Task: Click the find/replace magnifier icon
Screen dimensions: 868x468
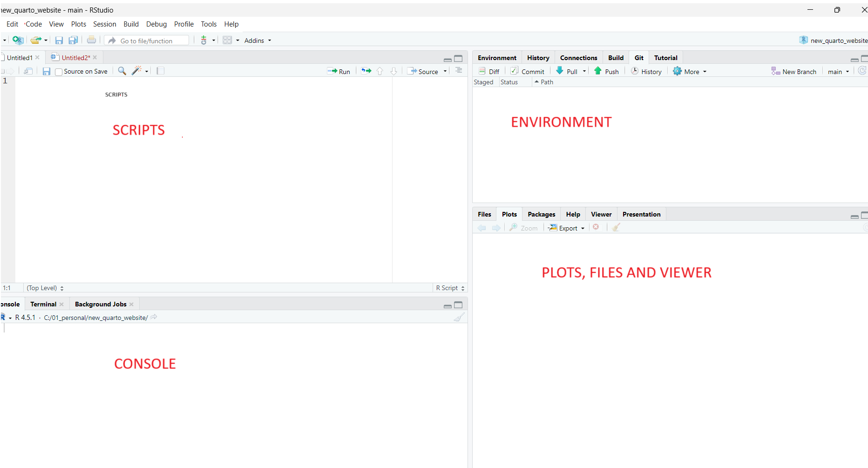Action: point(122,71)
